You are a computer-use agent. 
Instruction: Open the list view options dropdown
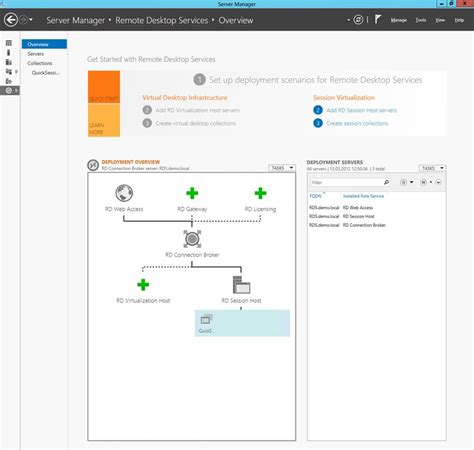pyautogui.click(x=407, y=182)
